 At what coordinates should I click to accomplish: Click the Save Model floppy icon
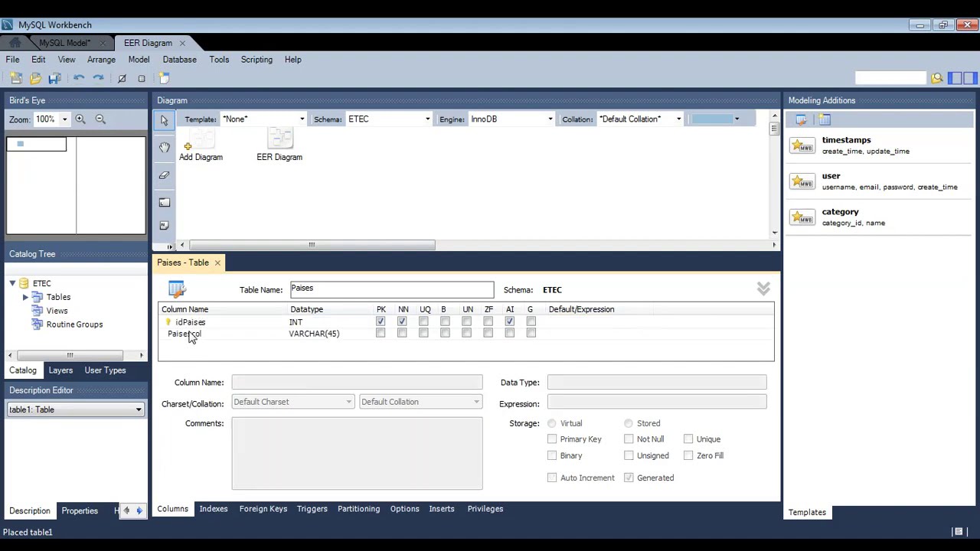click(54, 78)
